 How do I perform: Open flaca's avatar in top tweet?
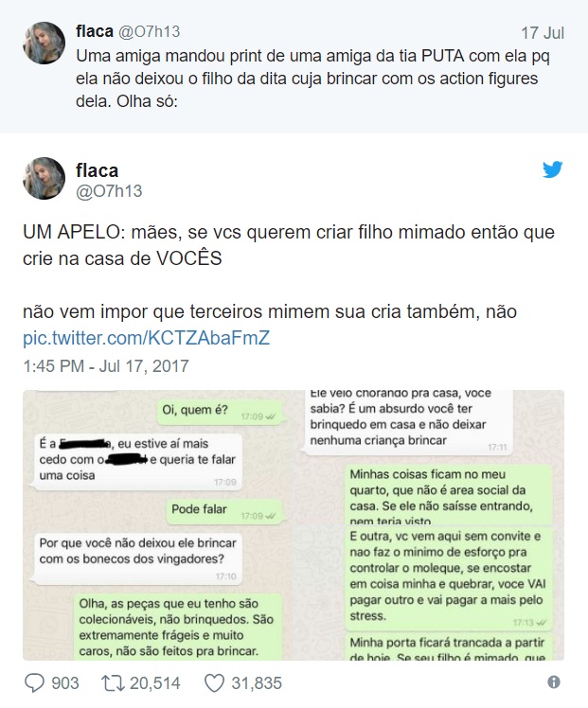point(44,43)
